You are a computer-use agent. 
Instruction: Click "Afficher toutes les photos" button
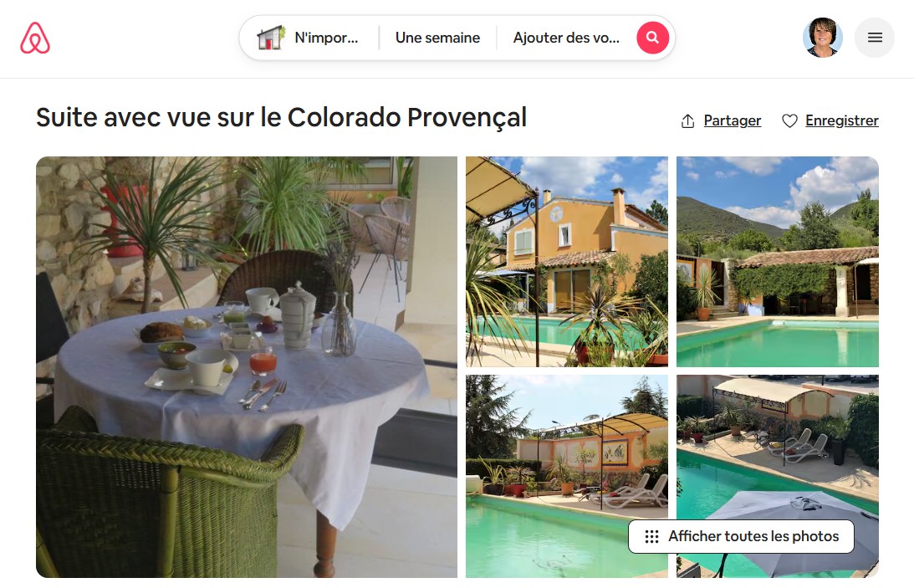tap(741, 537)
